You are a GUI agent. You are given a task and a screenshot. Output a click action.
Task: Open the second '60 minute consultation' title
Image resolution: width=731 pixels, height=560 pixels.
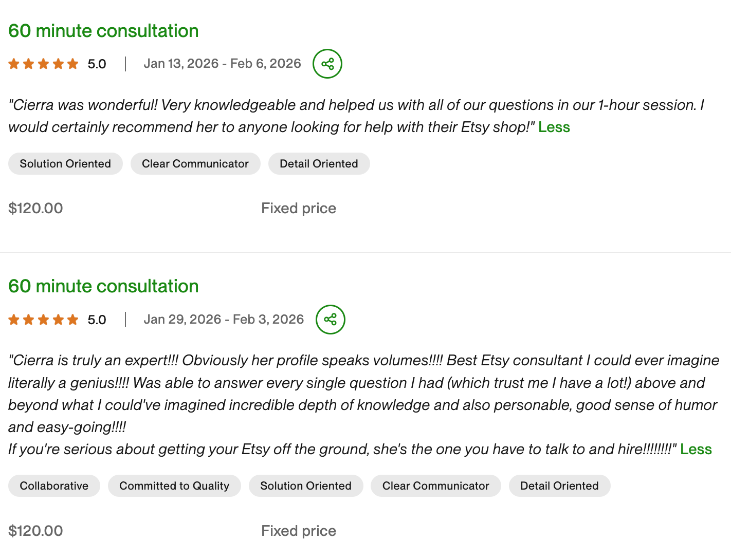tap(103, 286)
